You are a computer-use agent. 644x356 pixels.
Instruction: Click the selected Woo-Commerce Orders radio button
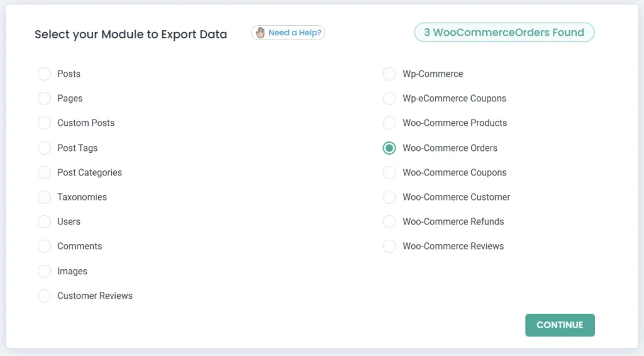(389, 148)
